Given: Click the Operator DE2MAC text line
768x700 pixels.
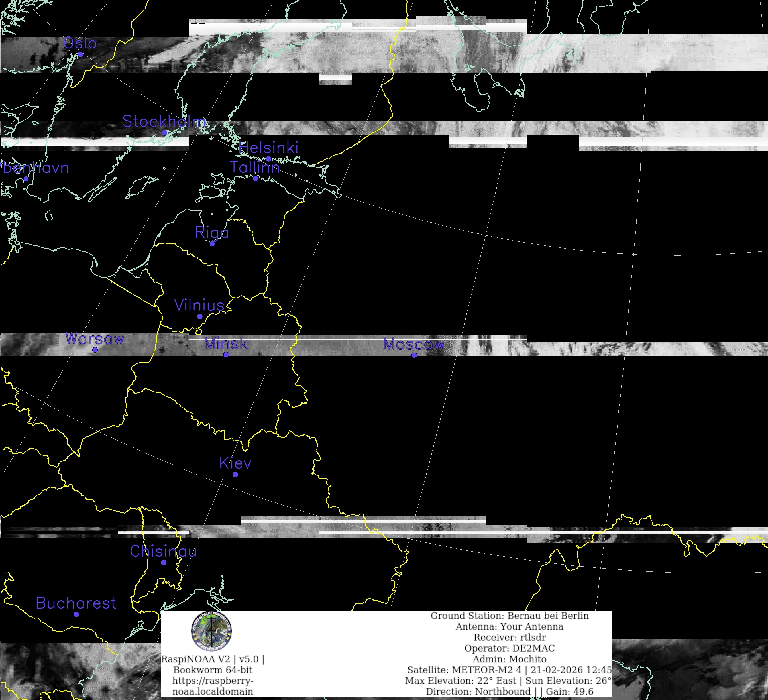Looking at the screenshot, I should pos(509,648).
